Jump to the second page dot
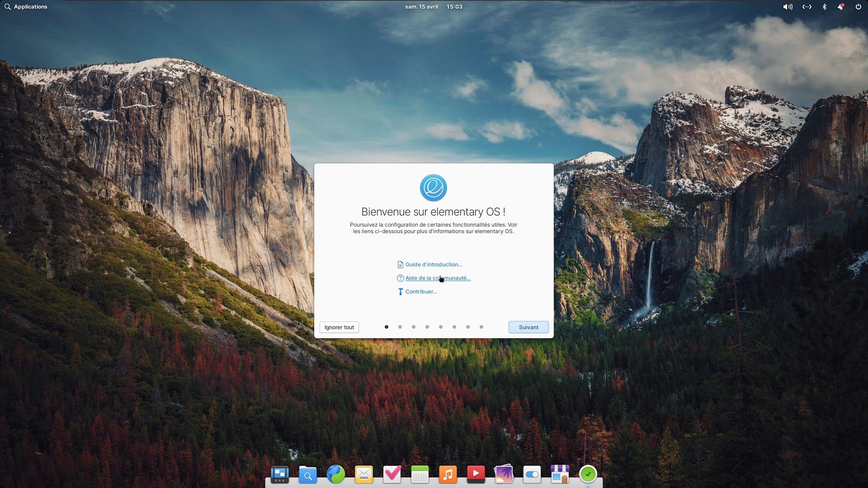868x488 pixels. pyautogui.click(x=400, y=327)
